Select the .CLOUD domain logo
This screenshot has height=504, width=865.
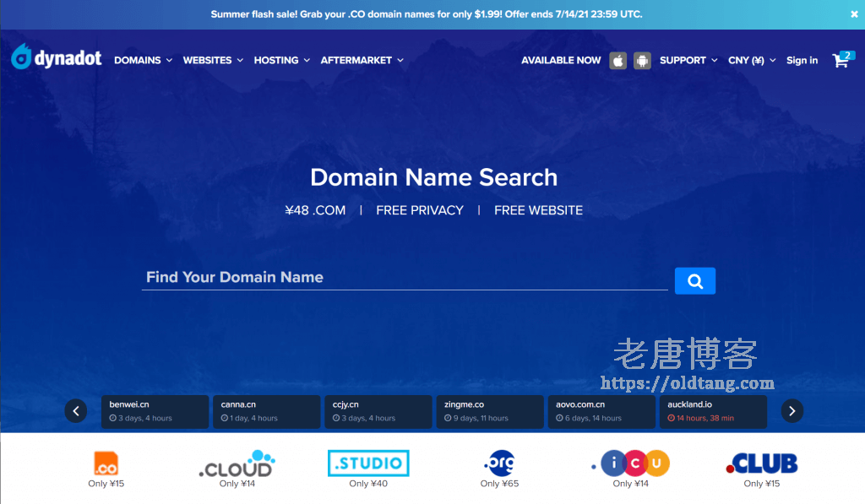237,463
